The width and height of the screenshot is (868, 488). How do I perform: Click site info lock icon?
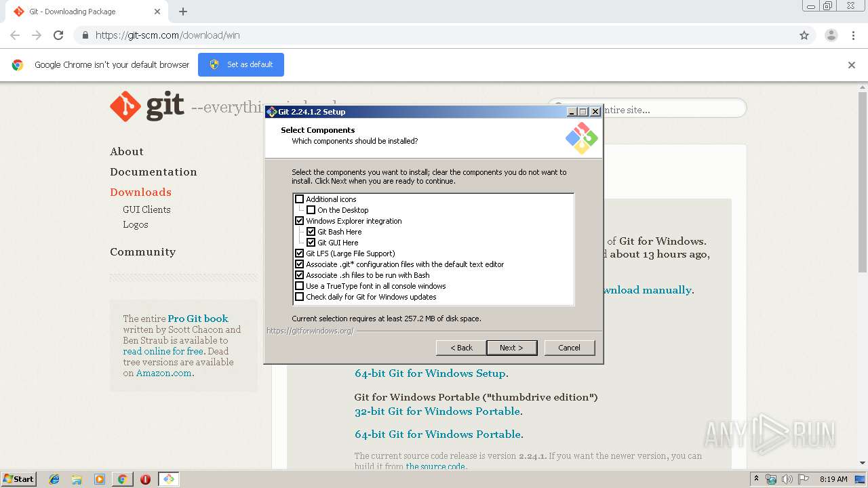click(x=85, y=35)
